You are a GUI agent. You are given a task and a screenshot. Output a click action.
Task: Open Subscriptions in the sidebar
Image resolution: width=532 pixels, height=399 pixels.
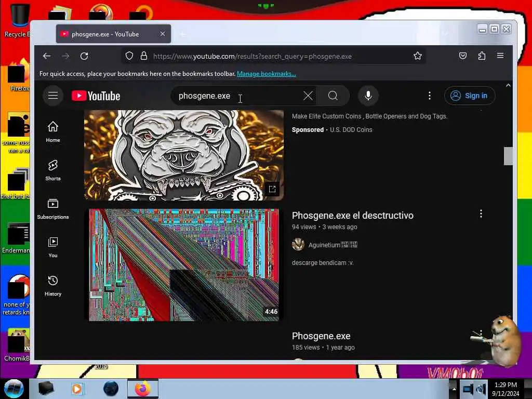click(53, 209)
